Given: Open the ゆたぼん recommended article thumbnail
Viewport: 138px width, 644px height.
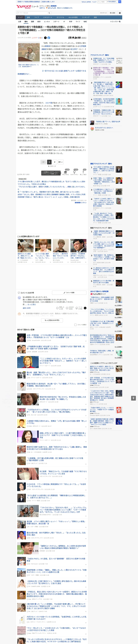Looking at the screenshot, I should [61, 246].
